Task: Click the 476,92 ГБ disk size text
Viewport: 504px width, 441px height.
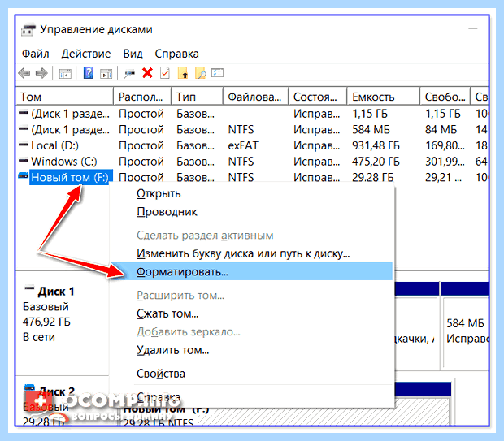Action: (x=46, y=322)
